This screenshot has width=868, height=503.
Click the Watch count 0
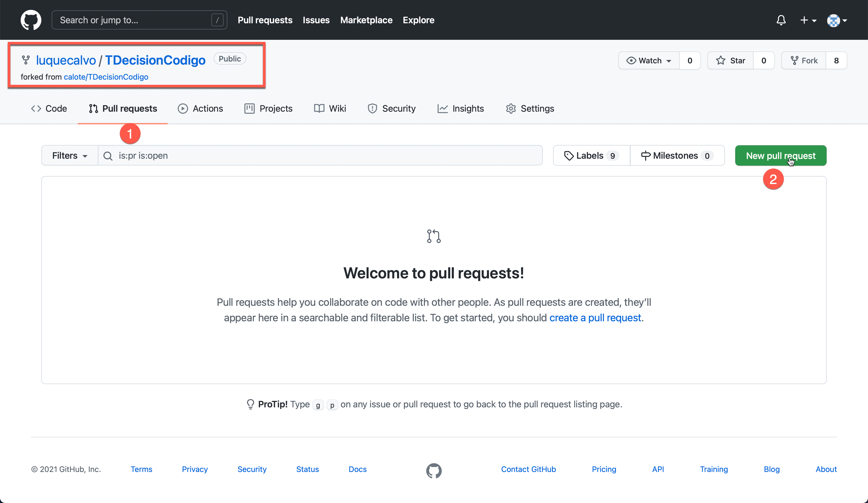coord(689,60)
